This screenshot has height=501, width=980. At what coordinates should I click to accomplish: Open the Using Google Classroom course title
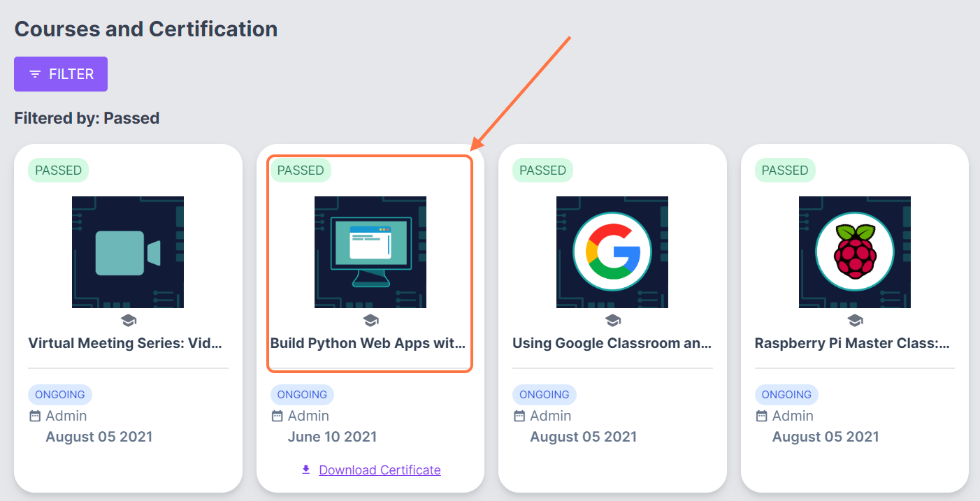[x=612, y=343]
